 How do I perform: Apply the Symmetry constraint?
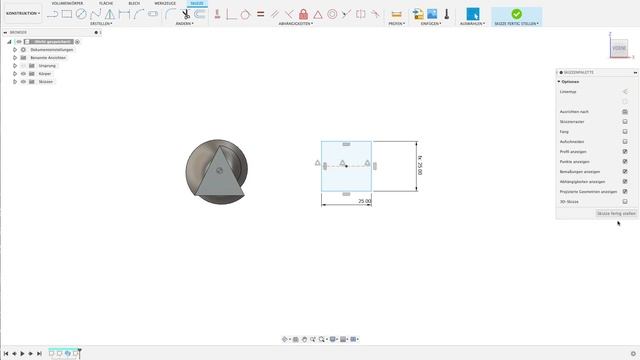[x=361, y=14]
